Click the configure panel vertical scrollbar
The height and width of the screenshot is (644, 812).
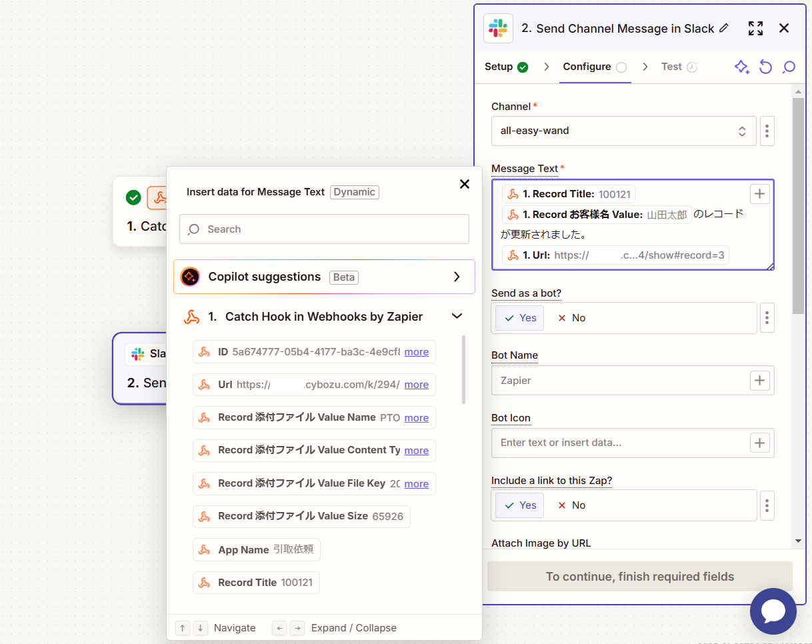coord(798,205)
